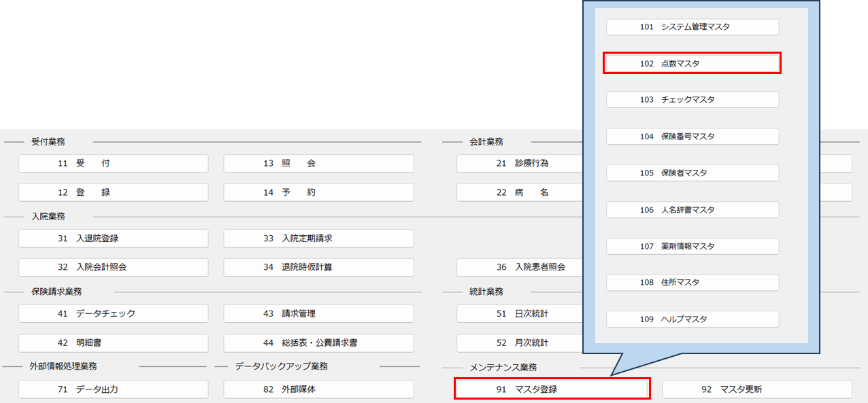Image resolution: width=868 pixels, height=403 pixels.
Task: Select 12 登録 (Registration)
Action: coord(113,192)
